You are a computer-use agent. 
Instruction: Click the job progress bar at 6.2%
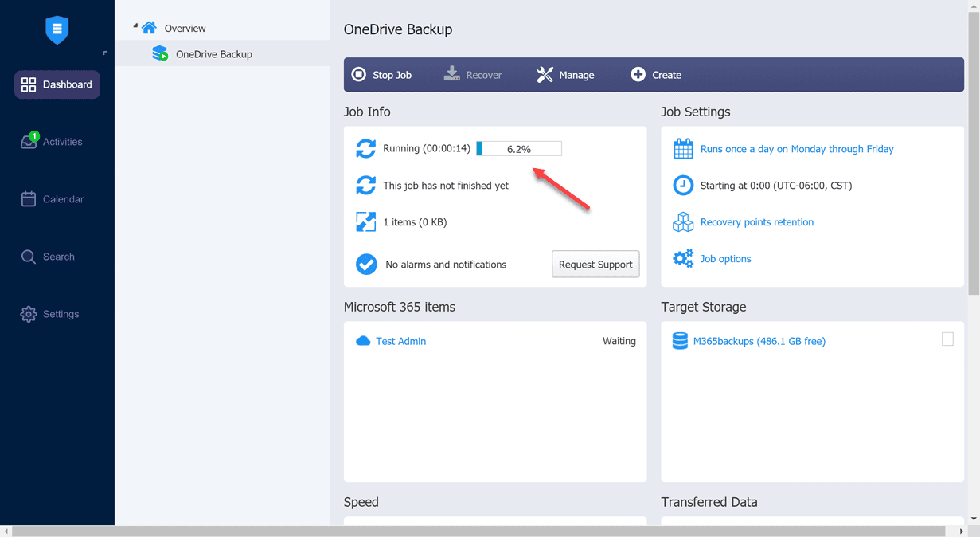coord(519,149)
